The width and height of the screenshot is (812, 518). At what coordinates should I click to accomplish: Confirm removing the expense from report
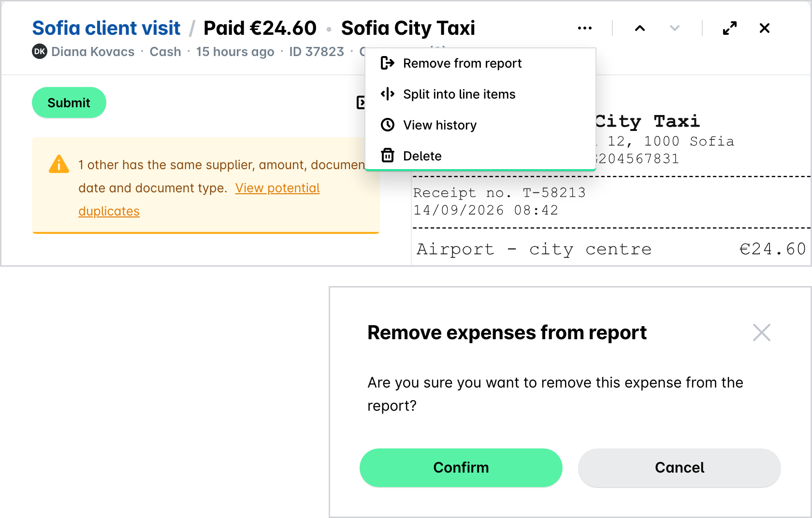pyautogui.click(x=461, y=468)
